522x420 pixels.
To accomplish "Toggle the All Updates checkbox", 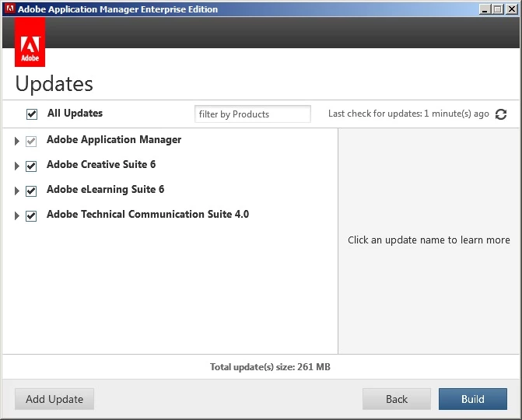I will 32,114.
